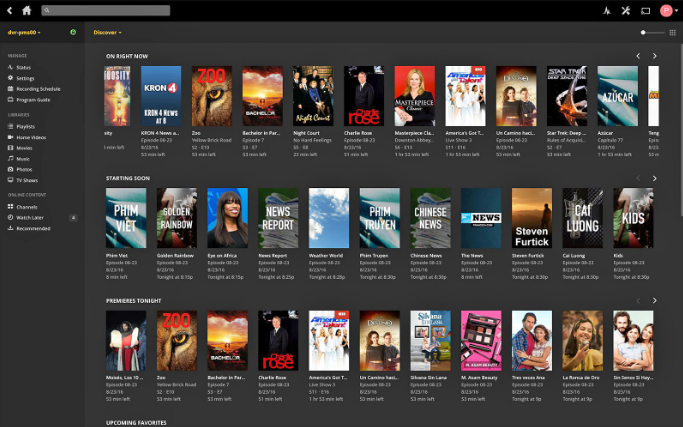Go back using the top-left arrow
This screenshot has height=427, width=683.
(x=10, y=10)
